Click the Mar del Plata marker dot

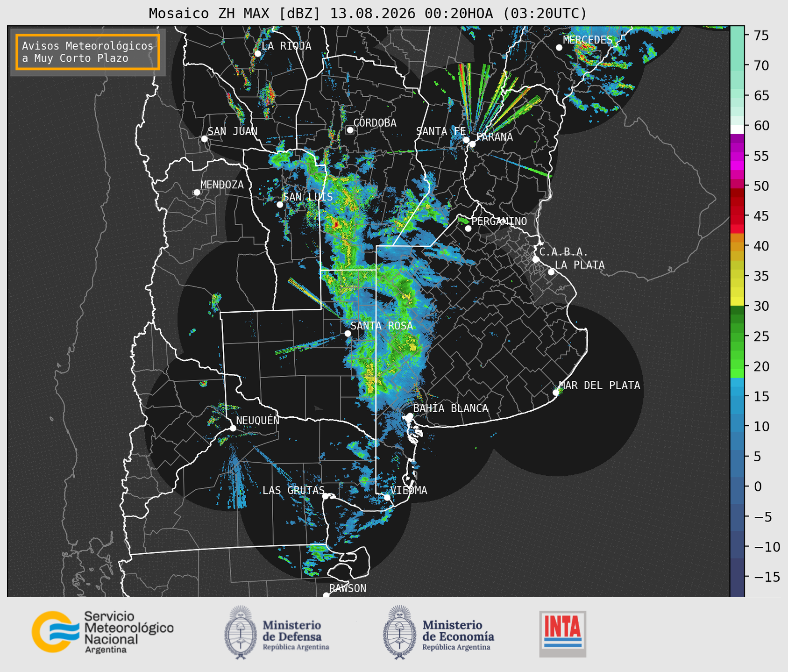tap(556, 393)
